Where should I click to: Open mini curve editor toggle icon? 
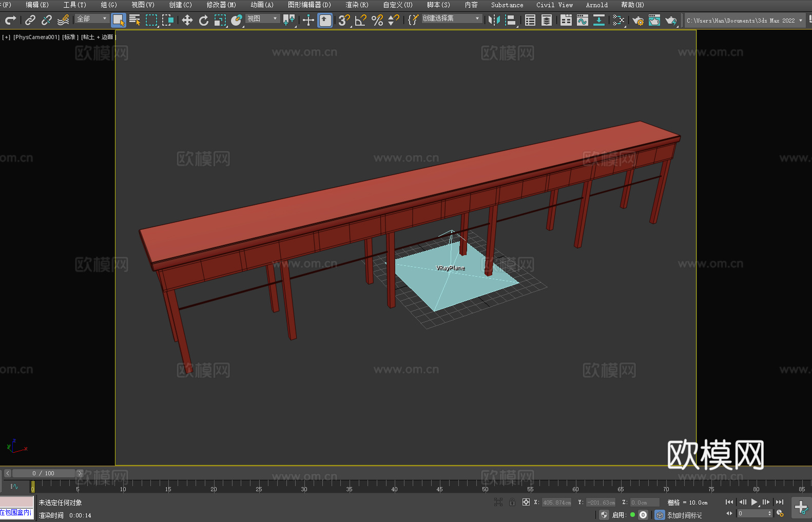[14, 486]
